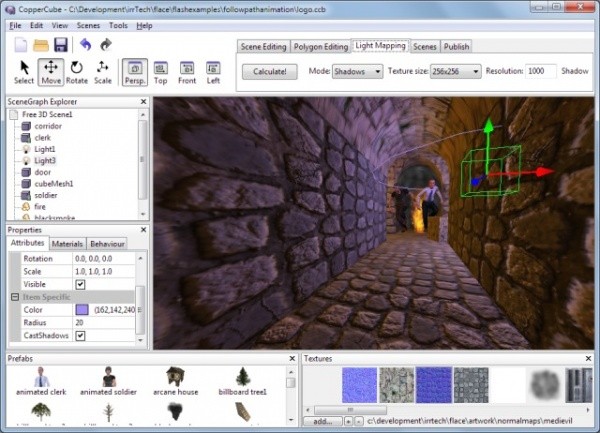Select the Rotate tool

click(77, 72)
